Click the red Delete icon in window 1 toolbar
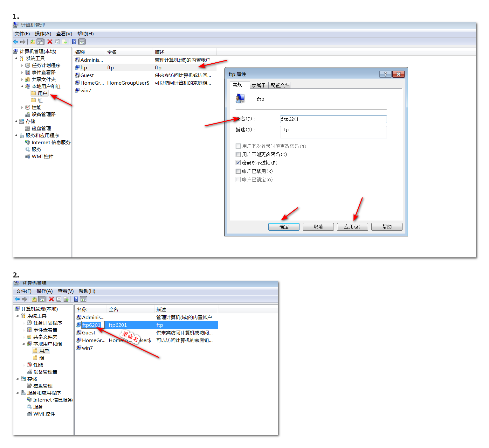Viewport: 489px width, 448px height. point(50,42)
